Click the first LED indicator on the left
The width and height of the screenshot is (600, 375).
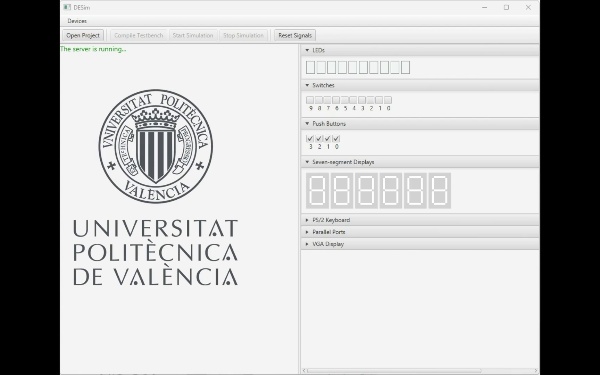click(310, 67)
